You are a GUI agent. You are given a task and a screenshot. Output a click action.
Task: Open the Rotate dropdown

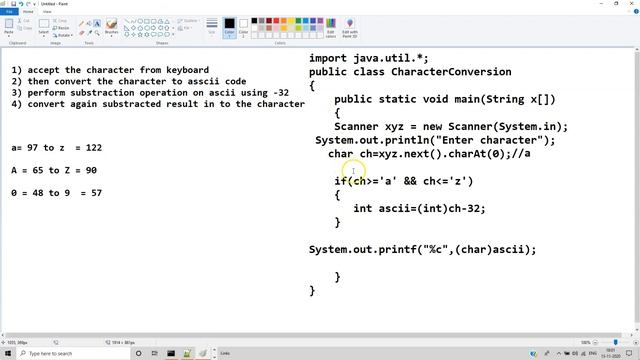point(63,36)
